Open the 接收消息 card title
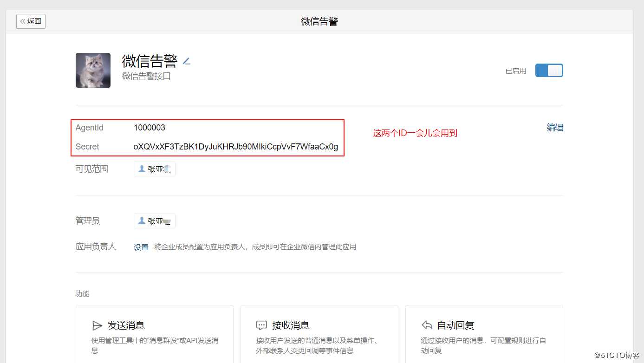The width and height of the screenshot is (644, 363). tap(291, 325)
